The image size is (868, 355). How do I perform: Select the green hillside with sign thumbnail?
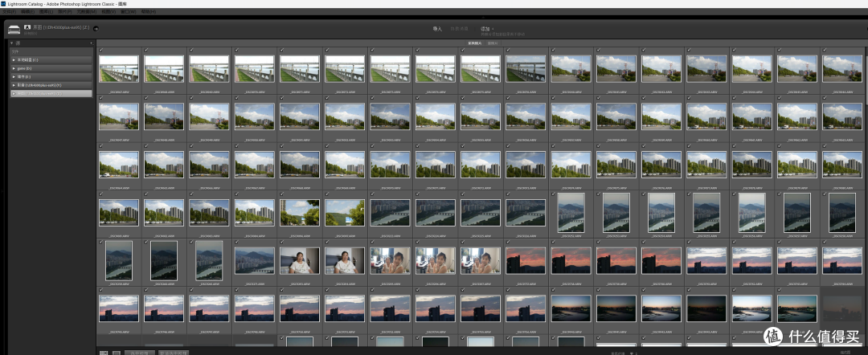345,213
